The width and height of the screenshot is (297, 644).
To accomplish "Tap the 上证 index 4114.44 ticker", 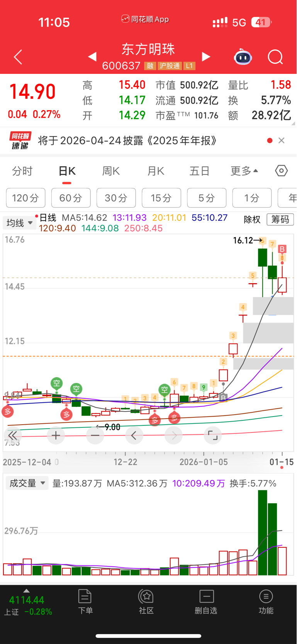I will (28, 606).
